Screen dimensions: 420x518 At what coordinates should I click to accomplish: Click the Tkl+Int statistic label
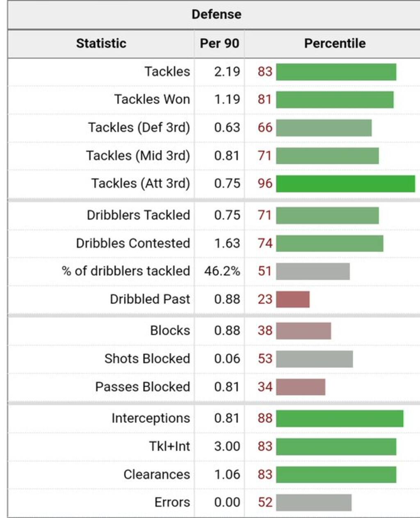(169, 446)
